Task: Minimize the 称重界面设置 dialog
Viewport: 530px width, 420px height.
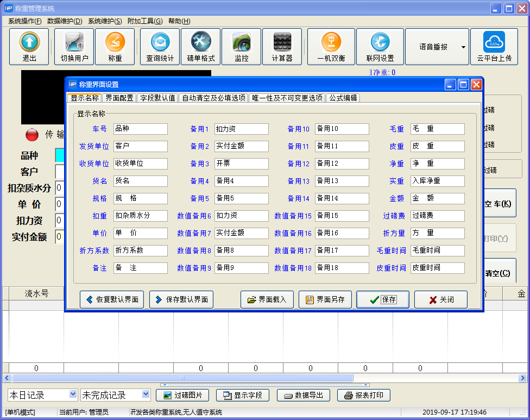Action: click(x=450, y=85)
